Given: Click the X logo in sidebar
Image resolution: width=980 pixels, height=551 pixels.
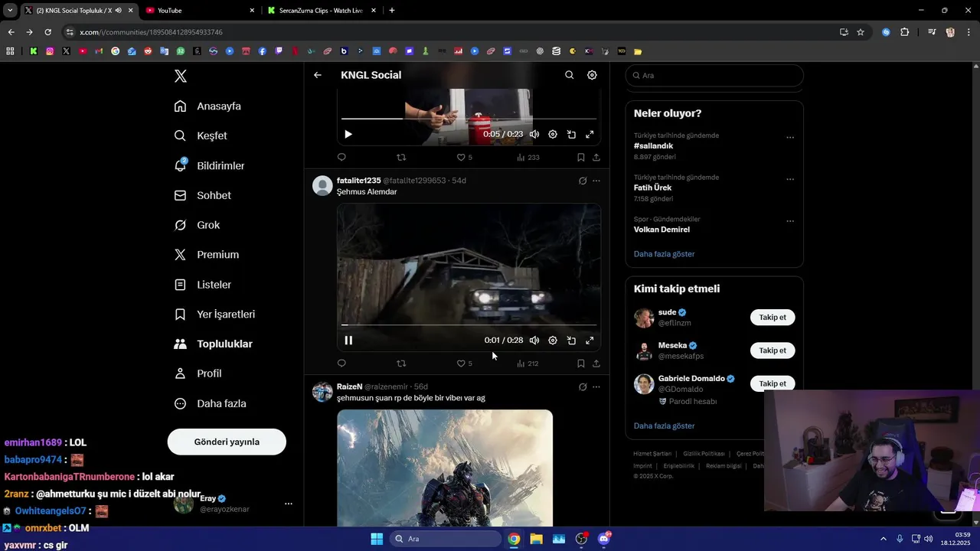Looking at the screenshot, I should 181,76.
